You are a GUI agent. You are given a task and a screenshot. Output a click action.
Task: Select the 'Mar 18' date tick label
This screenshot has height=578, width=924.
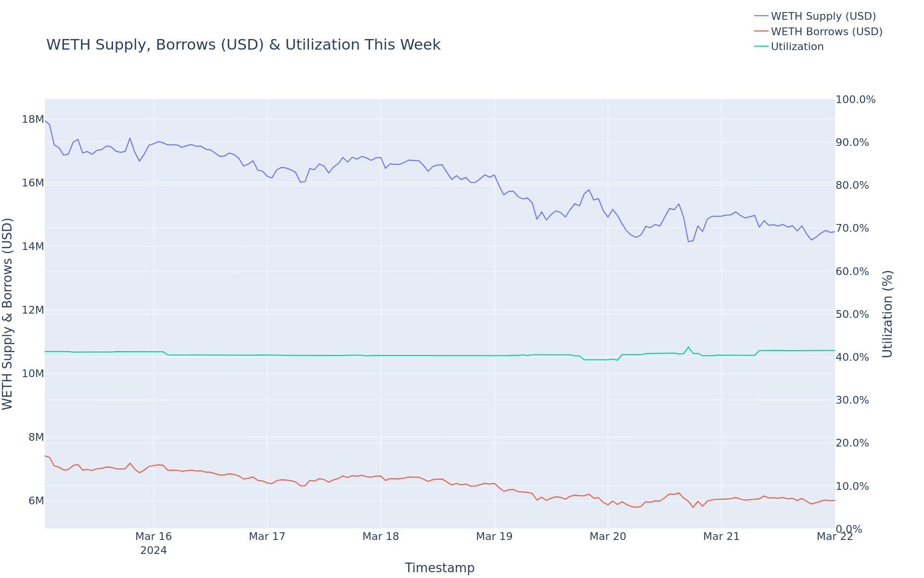(x=381, y=537)
